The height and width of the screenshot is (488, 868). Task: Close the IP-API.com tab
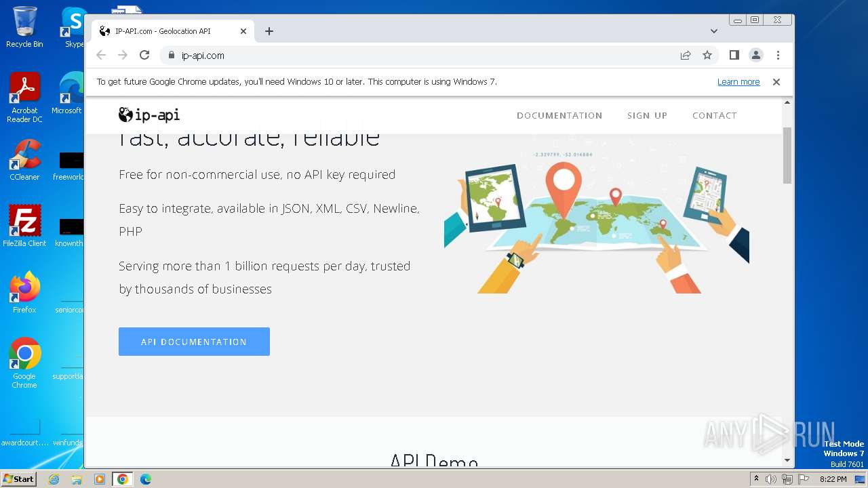[x=243, y=31]
